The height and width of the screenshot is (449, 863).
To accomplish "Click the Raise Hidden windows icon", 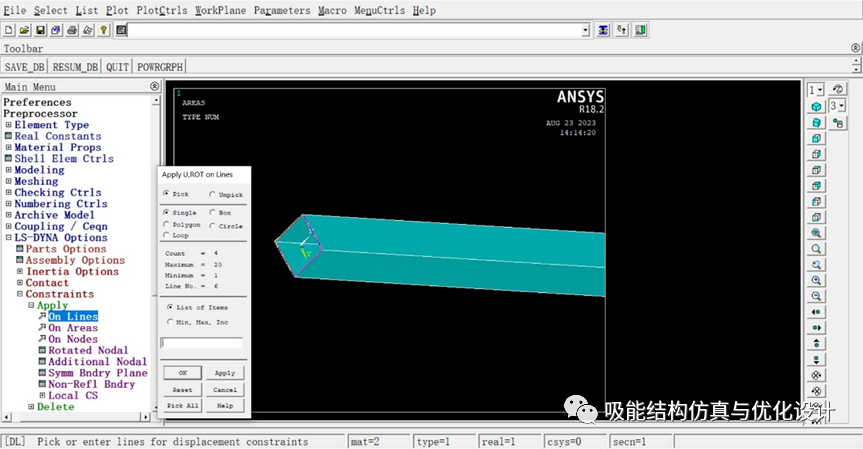I will click(x=603, y=30).
